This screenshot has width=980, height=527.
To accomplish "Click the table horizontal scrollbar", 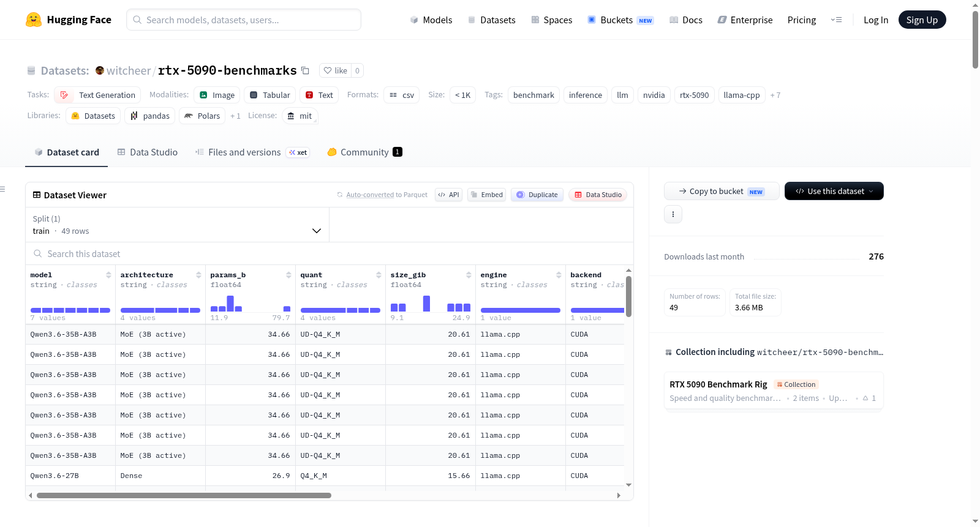I will 184,495.
